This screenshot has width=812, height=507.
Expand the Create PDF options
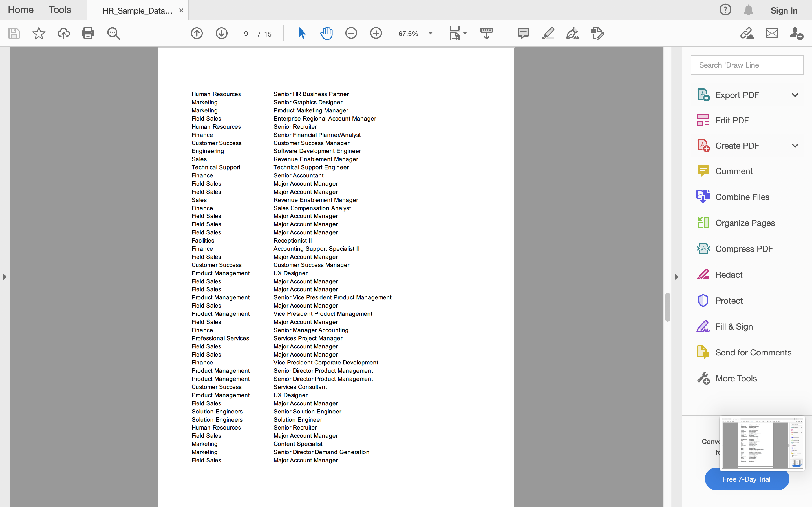pos(795,146)
